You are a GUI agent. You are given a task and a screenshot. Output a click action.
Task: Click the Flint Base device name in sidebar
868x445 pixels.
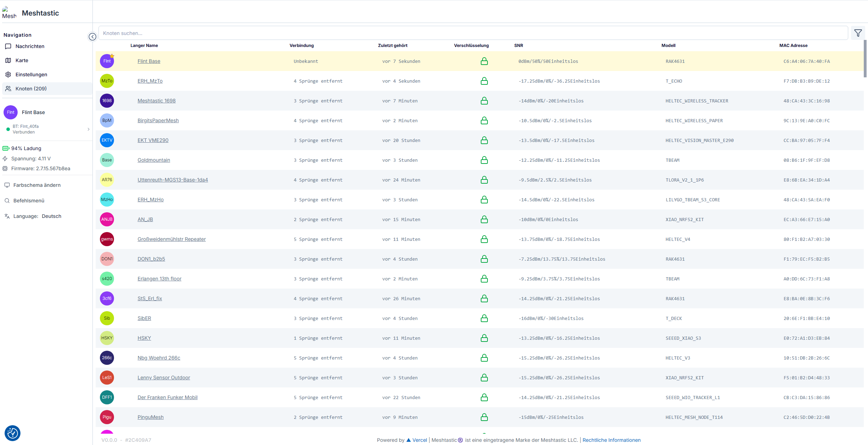[33, 112]
